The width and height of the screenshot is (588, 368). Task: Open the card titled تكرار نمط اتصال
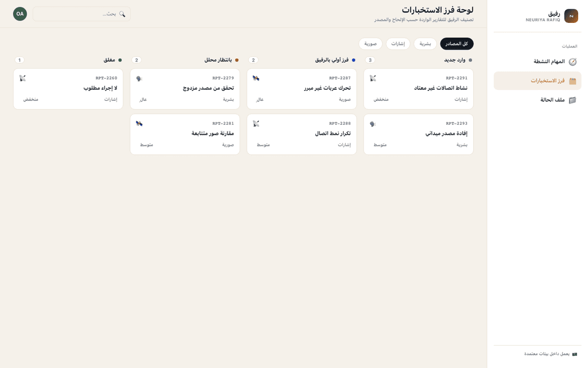coord(302,135)
